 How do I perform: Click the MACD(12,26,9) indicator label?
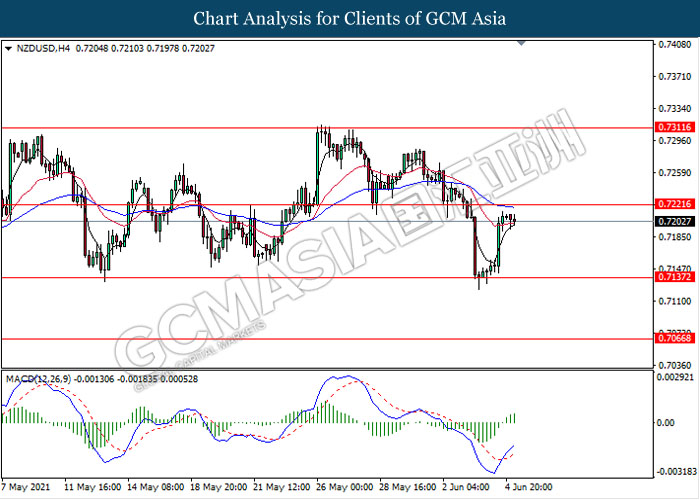tap(38, 379)
